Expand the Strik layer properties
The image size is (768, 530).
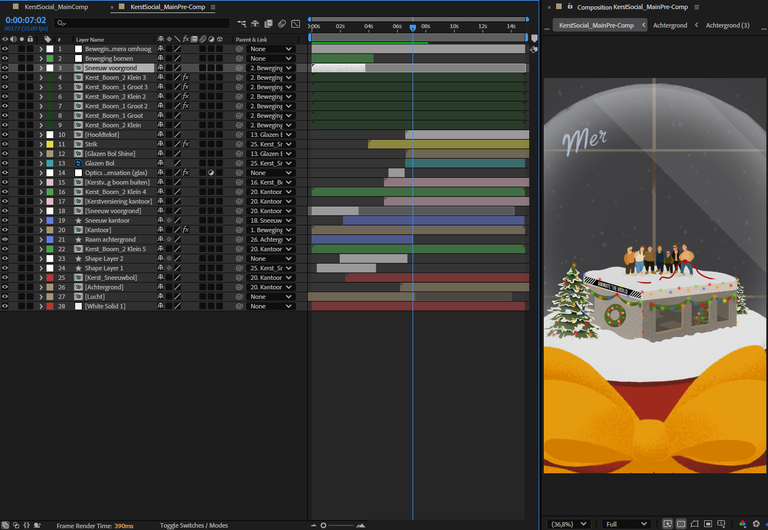[x=41, y=144]
